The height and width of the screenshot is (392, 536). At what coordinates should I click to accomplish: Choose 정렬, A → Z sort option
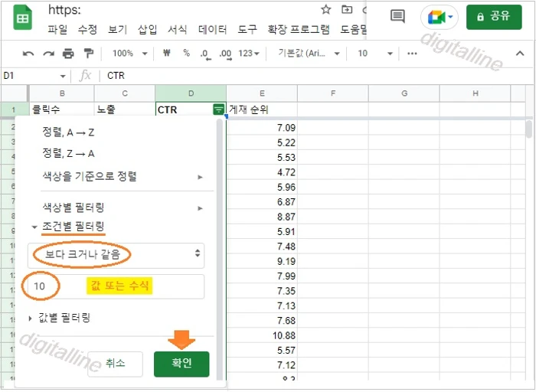(68, 132)
